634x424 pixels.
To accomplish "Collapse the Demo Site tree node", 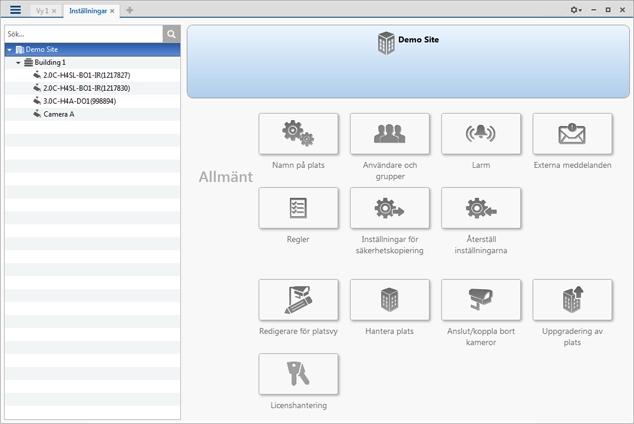I will pos(10,50).
